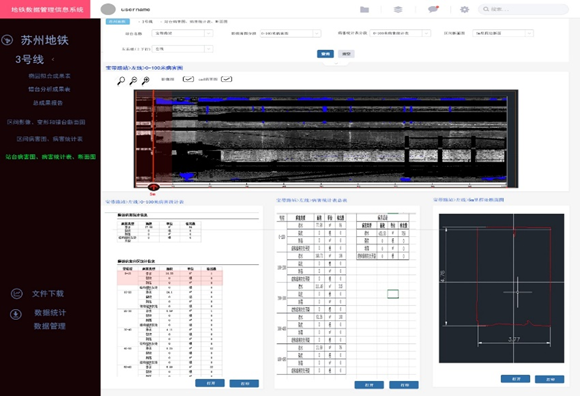Click the 文件下载 download icon in sidebar
Viewport: 580px width, 396px height.
(17, 294)
